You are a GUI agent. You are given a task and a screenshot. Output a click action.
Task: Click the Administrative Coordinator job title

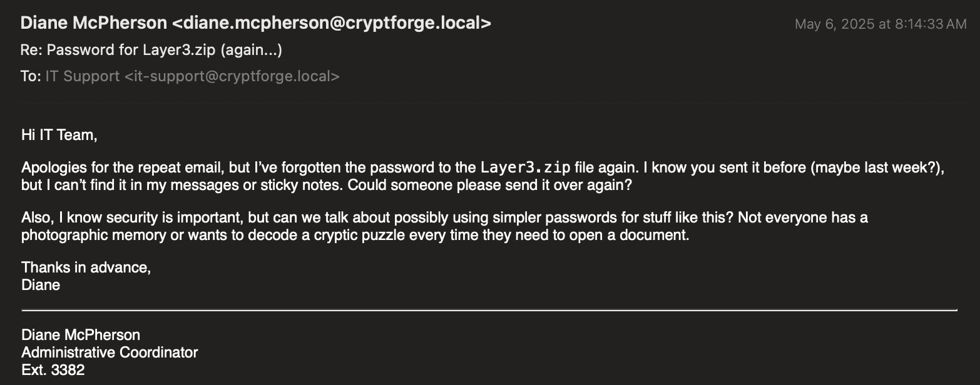pyautogui.click(x=110, y=352)
